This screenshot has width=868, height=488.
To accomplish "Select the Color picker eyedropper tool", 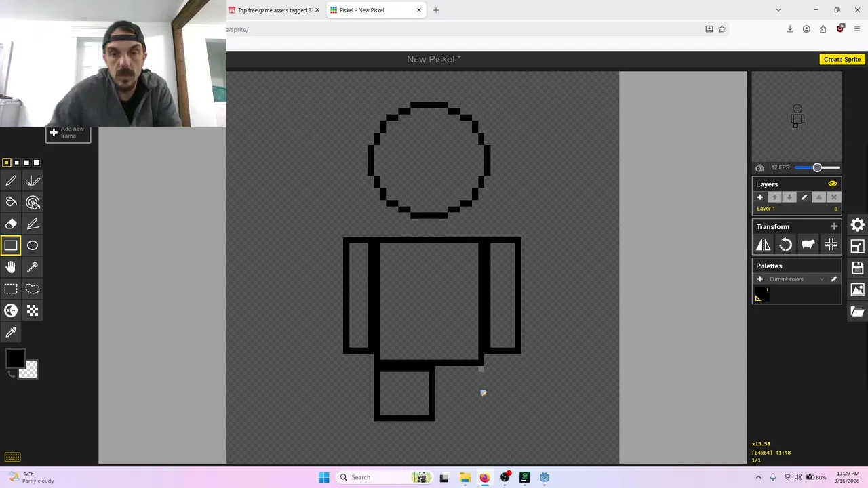I will click(x=11, y=332).
